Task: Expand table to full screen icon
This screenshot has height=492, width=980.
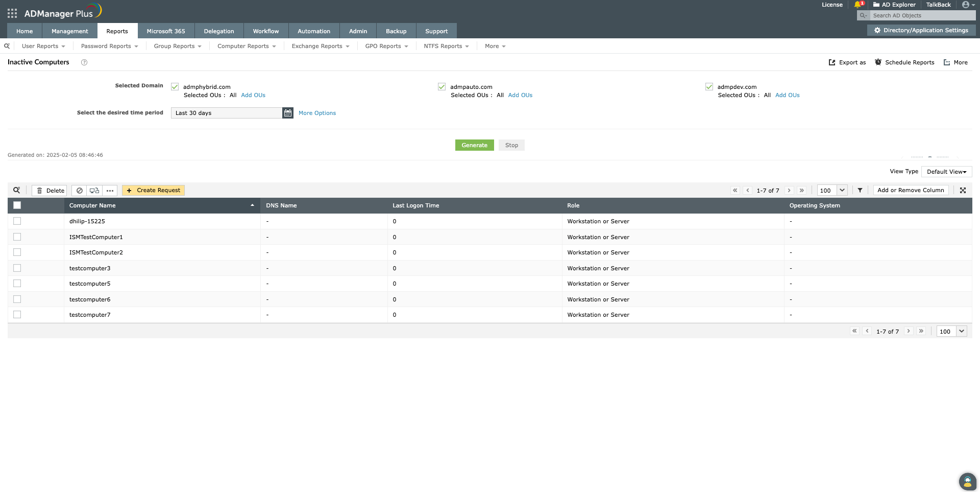Action: (x=963, y=190)
